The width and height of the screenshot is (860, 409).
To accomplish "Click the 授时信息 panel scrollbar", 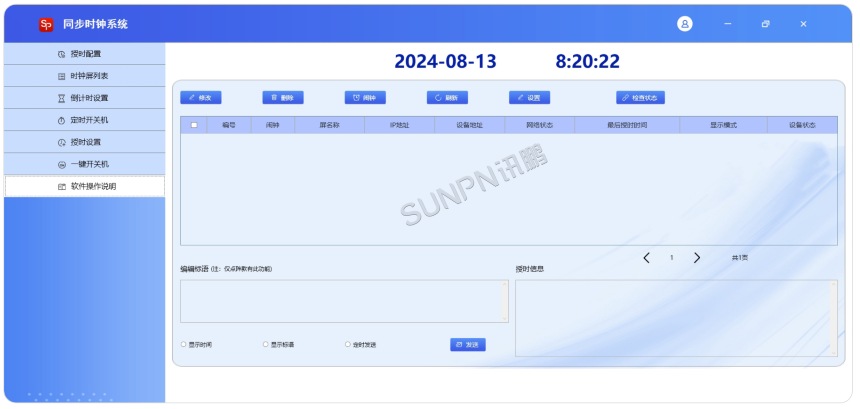I will point(833,318).
